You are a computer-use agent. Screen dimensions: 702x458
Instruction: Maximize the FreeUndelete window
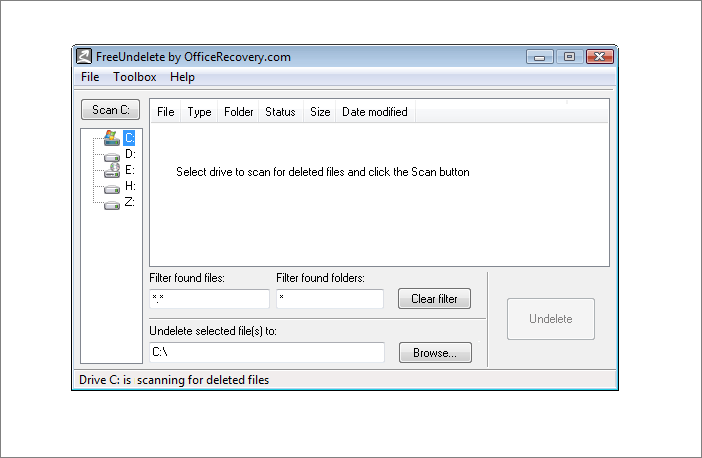(569, 57)
